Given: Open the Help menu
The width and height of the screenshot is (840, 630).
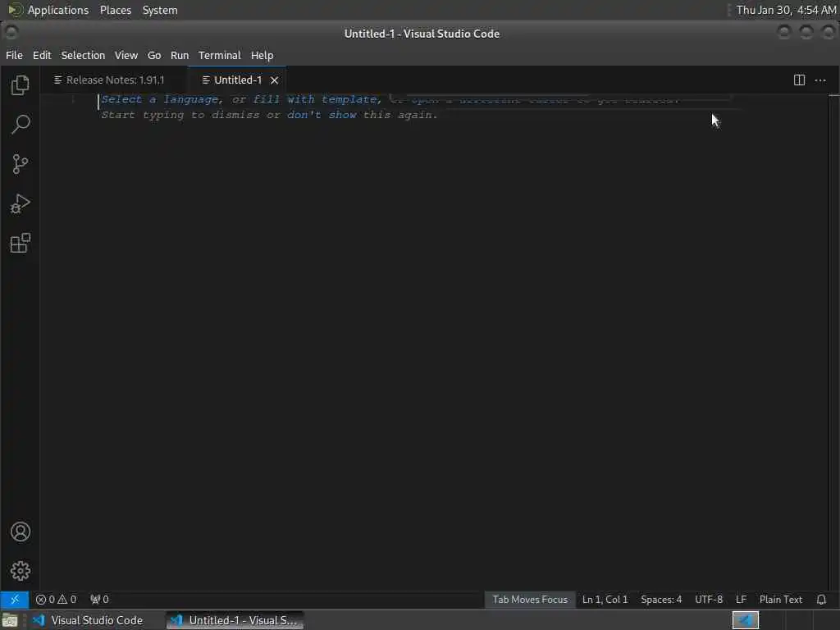Looking at the screenshot, I should coord(262,55).
